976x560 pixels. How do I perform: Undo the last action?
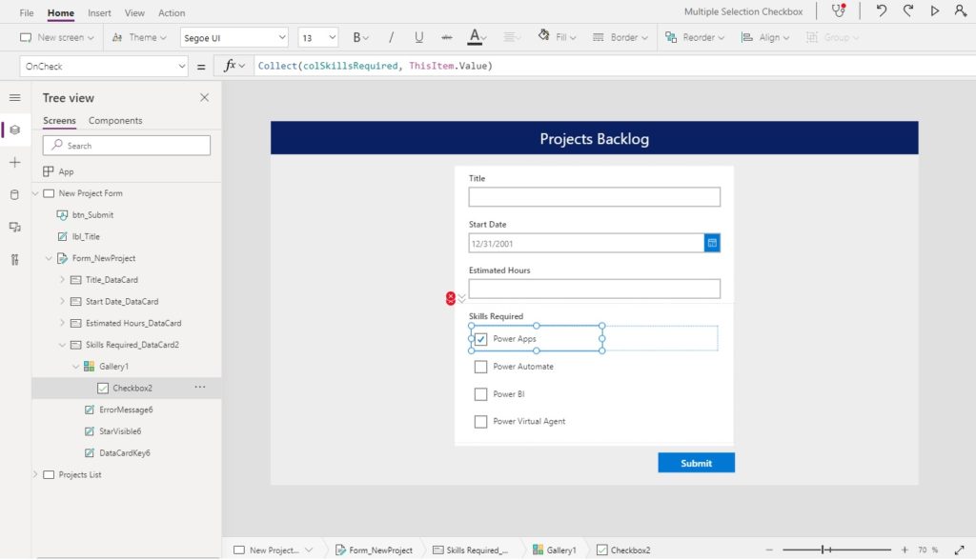coord(882,11)
